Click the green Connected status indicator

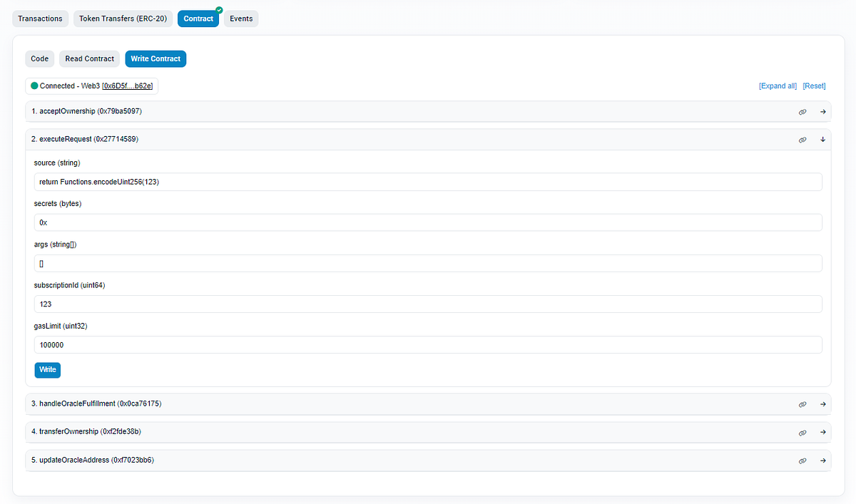pos(34,85)
